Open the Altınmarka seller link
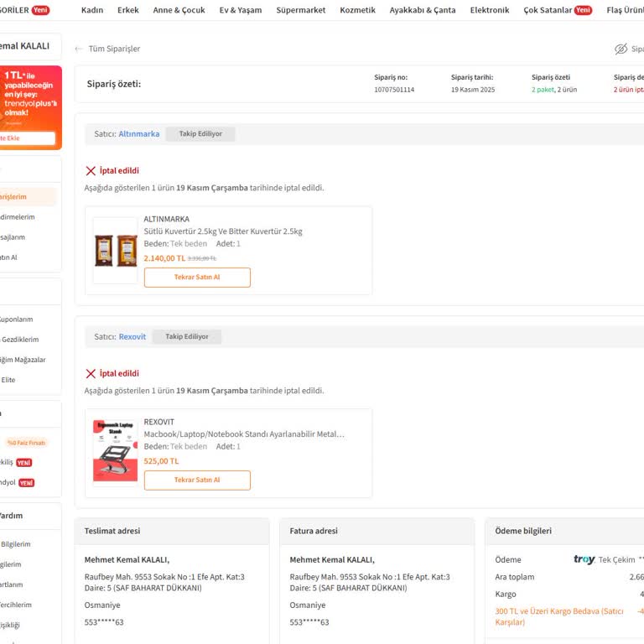Viewport: 644px width, 644px height. [138, 134]
